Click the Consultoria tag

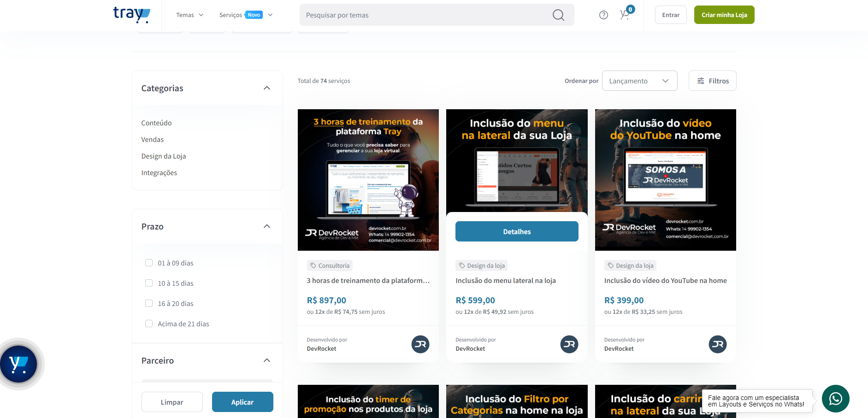click(x=330, y=265)
